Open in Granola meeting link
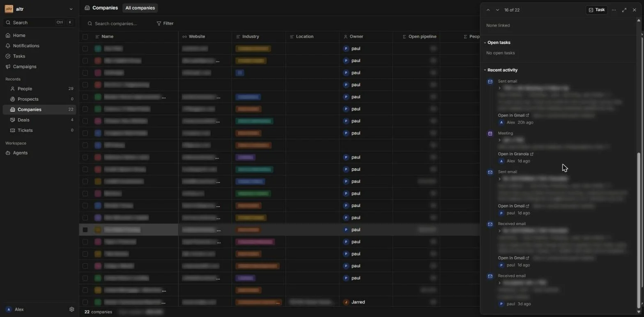The height and width of the screenshot is (317, 644). click(x=515, y=154)
